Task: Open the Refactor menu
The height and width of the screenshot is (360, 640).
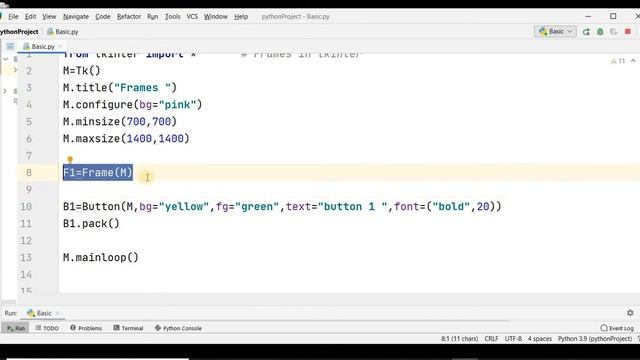Action: tap(129, 16)
